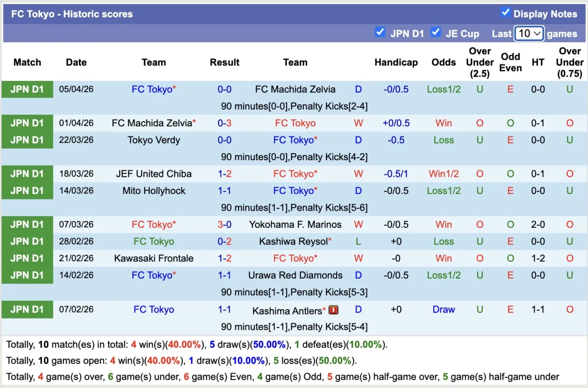
Task: Click JEF United Chiba team link
Action: click(154, 174)
